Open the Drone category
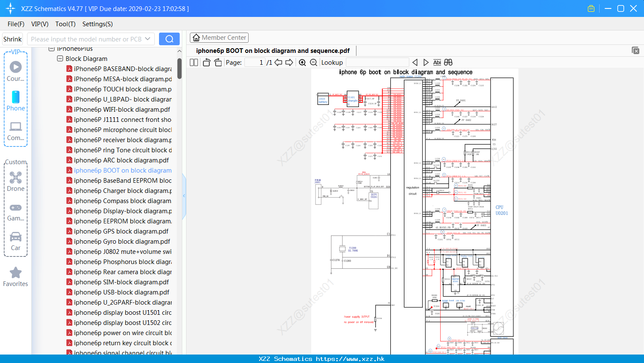The height and width of the screenshot is (363, 644). (16, 181)
